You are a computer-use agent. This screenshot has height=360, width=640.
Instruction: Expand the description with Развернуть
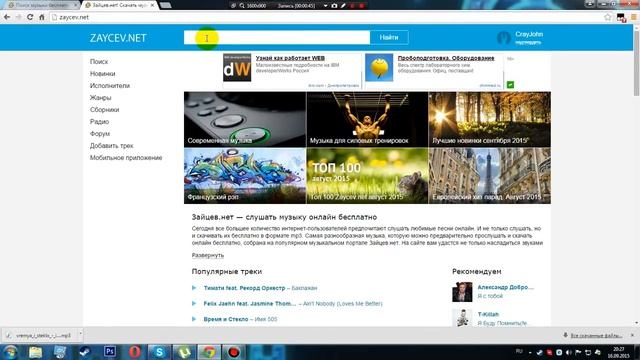pos(208,255)
